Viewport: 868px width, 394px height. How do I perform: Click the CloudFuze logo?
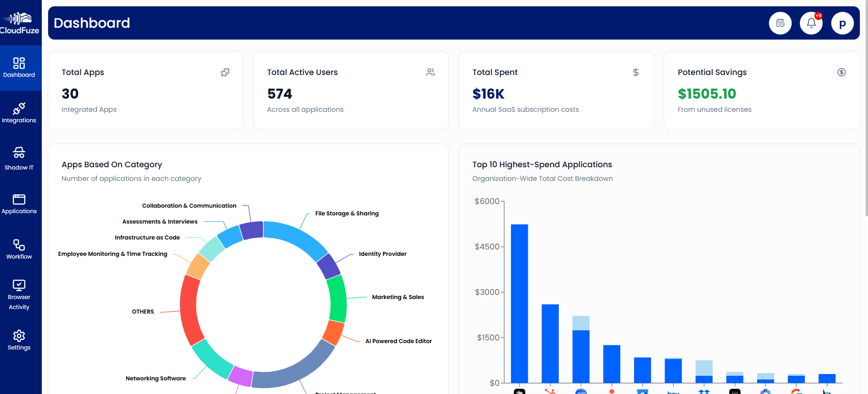click(x=20, y=23)
